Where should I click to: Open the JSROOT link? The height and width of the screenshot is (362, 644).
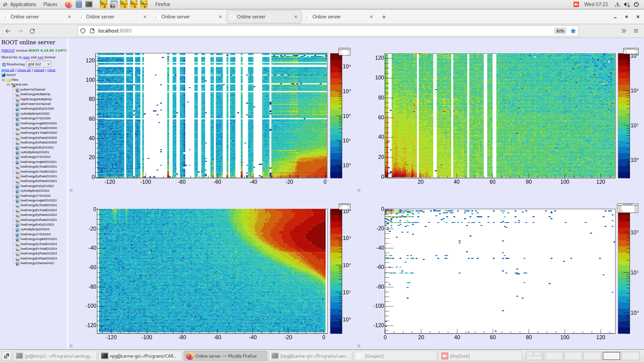(7, 50)
